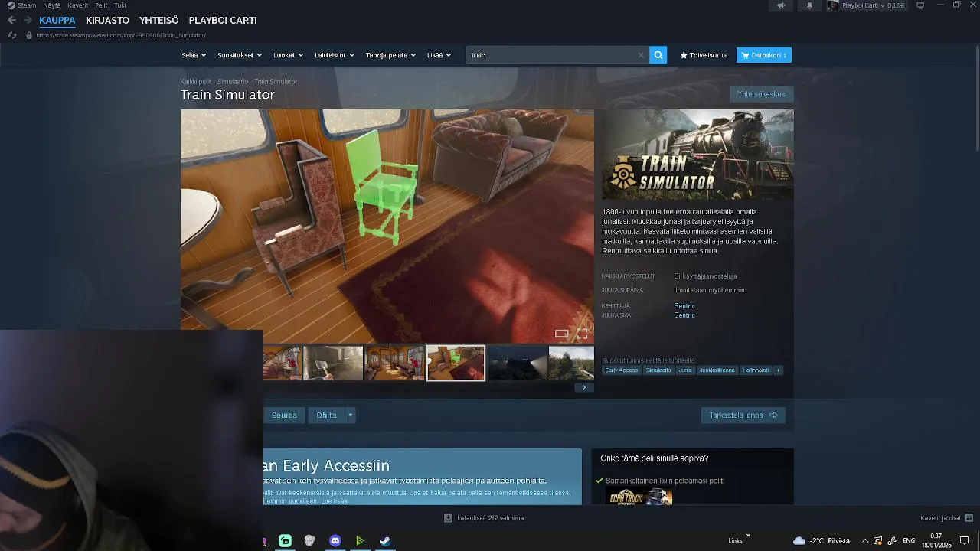Click the Steam logo menu
980x551 pixels.
point(21,5)
